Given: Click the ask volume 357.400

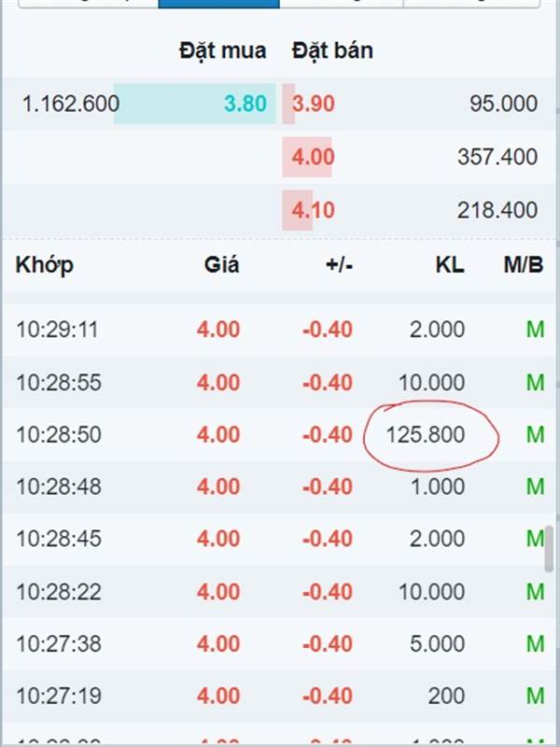Looking at the screenshot, I should point(497,157).
